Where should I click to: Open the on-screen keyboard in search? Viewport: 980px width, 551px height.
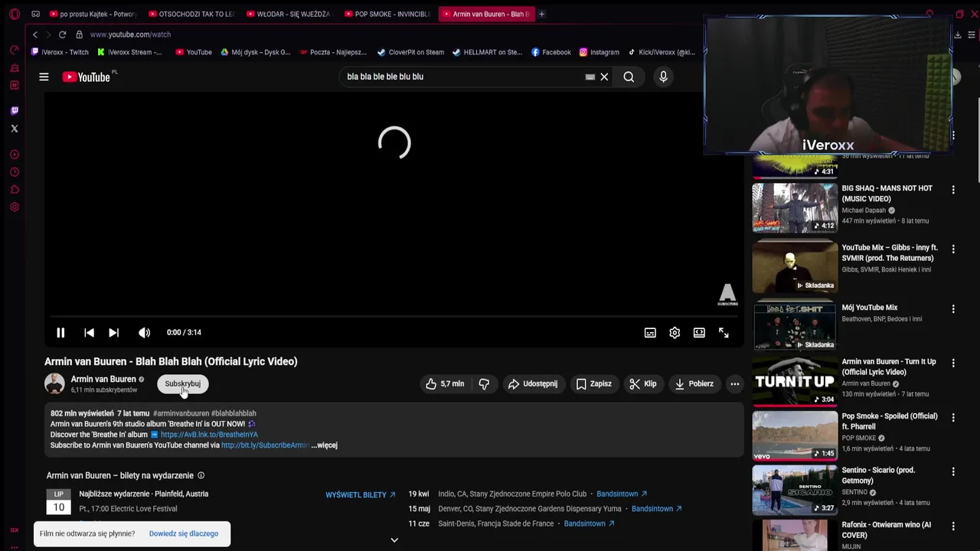(590, 77)
